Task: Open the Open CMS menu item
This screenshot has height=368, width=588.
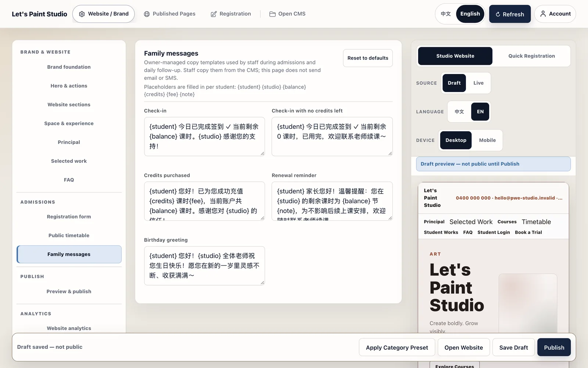Action: pos(287,14)
